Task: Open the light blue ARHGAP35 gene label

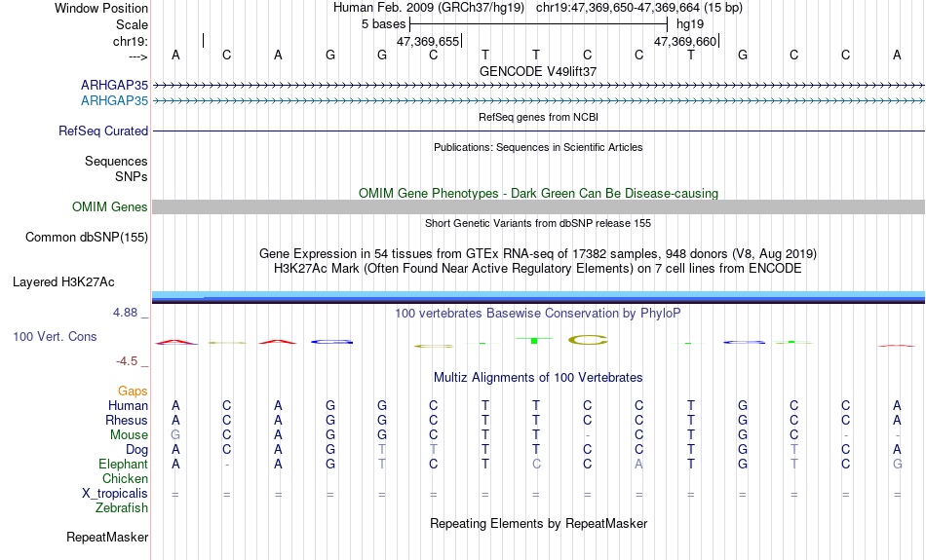Action: 115,100
